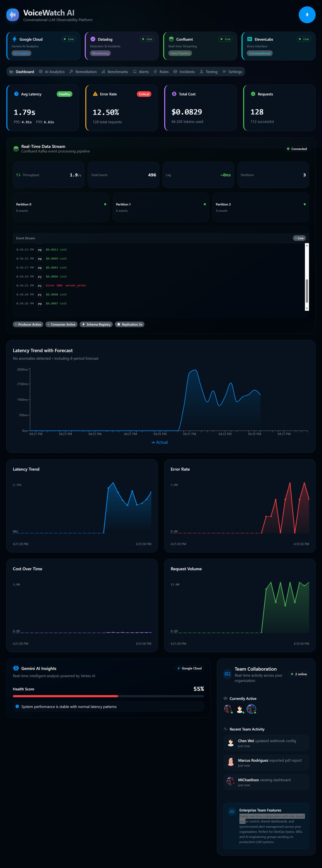Click the ElevenLabs waveform icon
322x868 pixels.
pyautogui.click(x=249, y=39)
